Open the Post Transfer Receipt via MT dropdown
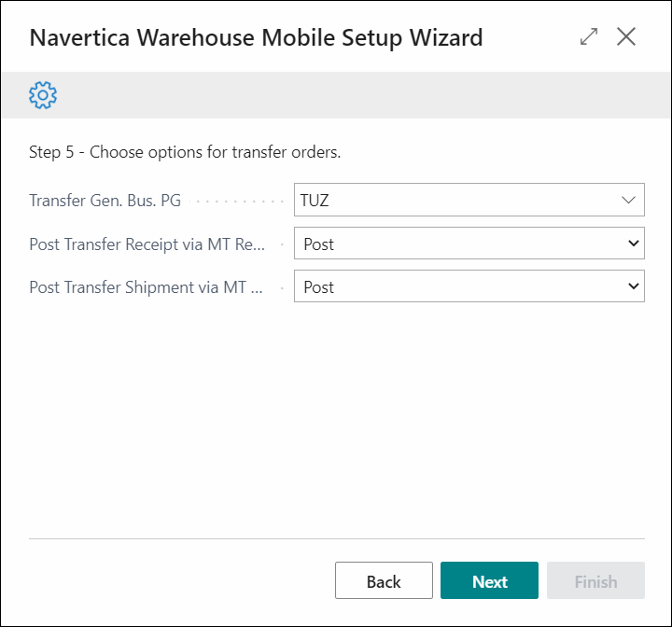The image size is (672, 627). pos(469,244)
